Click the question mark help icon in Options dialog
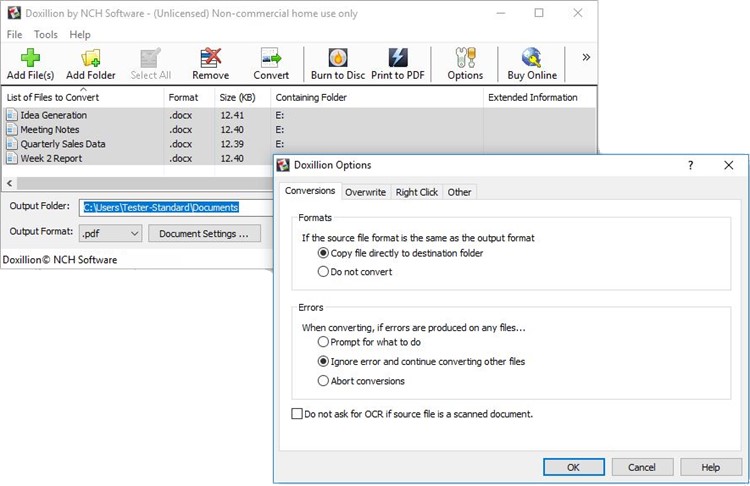Image resolution: width=750 pixels, height=486 pixels. tap(690, 165)
